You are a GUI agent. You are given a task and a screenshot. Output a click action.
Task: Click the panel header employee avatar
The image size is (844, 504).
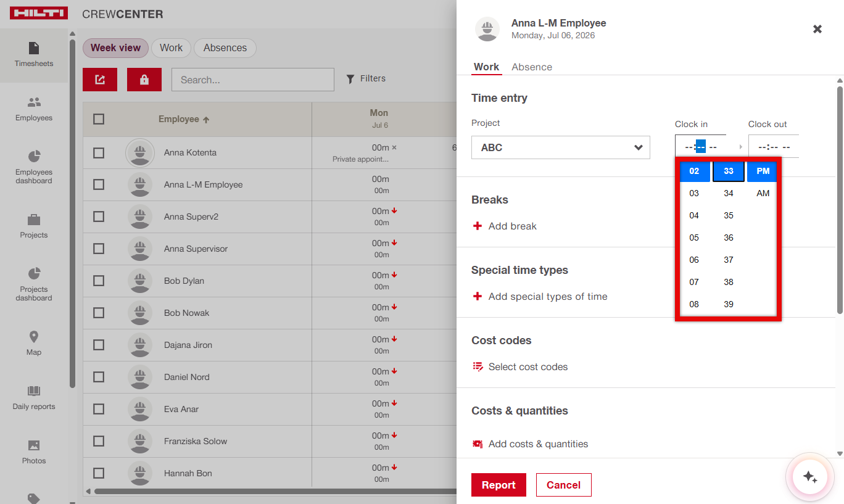[487, 29]
